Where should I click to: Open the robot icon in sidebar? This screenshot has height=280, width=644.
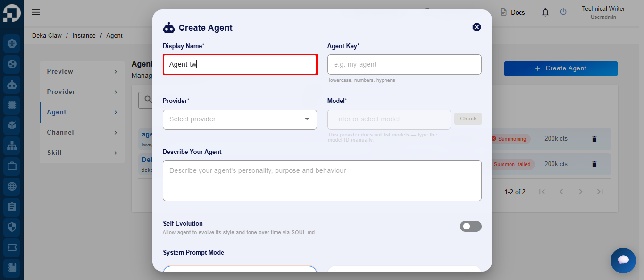pyautogui.click(x=12, y=85)
